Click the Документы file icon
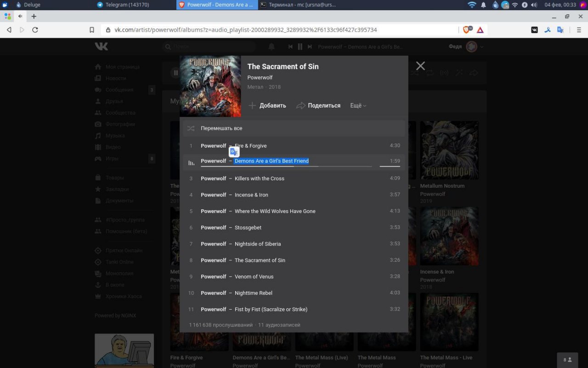This screenshot has height=368, width=588. [98, 201]
